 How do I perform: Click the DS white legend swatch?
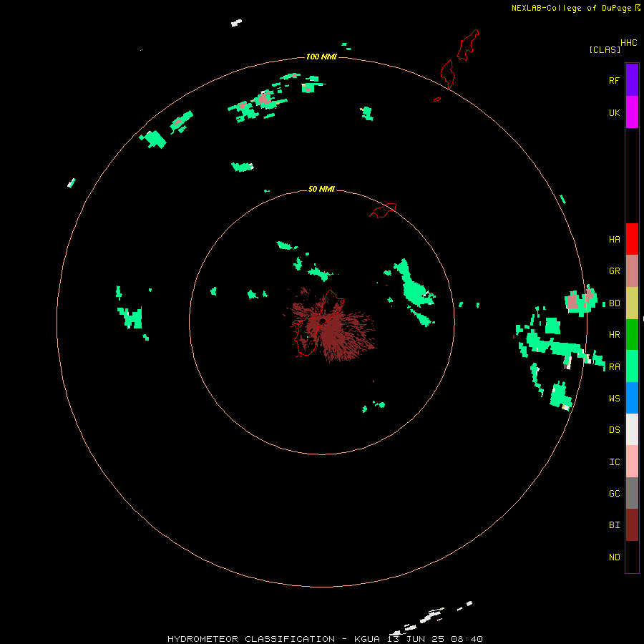pyautogui.click(x=632, y=429)
